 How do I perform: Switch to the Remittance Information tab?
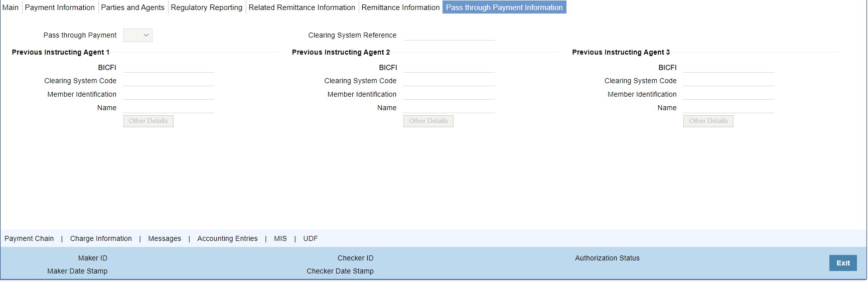[401, 8]
